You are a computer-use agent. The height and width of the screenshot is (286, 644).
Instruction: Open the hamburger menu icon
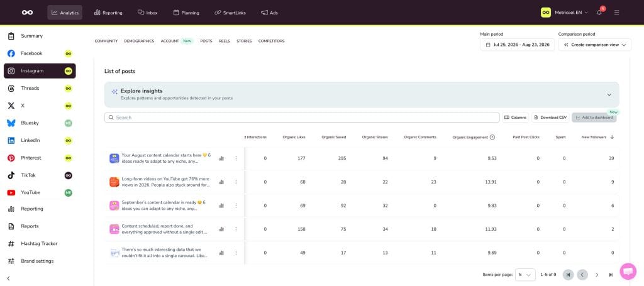pyautogui.click(x=616, y=13)
